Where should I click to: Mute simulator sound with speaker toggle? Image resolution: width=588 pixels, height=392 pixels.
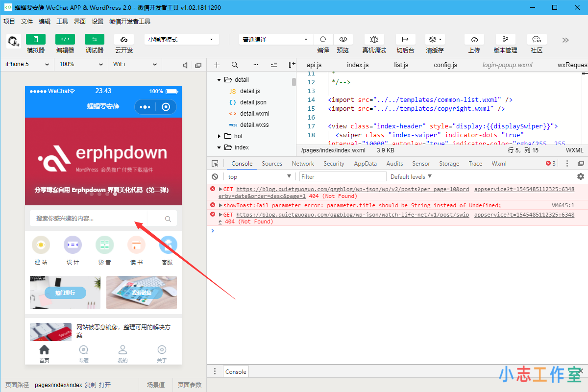(x=184, y=64)
